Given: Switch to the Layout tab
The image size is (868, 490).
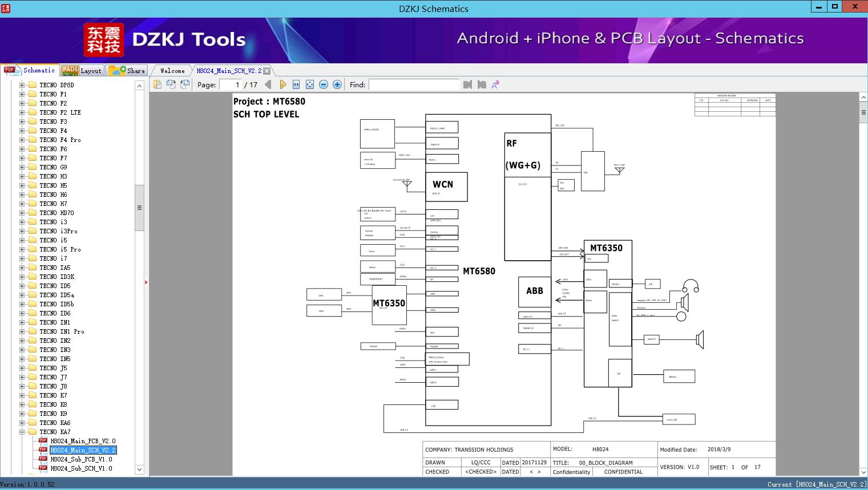Looking at the screenshot, I should (x=82, y=71).
